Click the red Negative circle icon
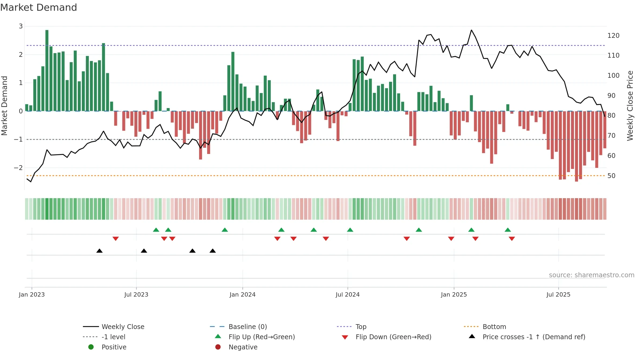This screenshot has height=362, width=644. tap(218, 347)
